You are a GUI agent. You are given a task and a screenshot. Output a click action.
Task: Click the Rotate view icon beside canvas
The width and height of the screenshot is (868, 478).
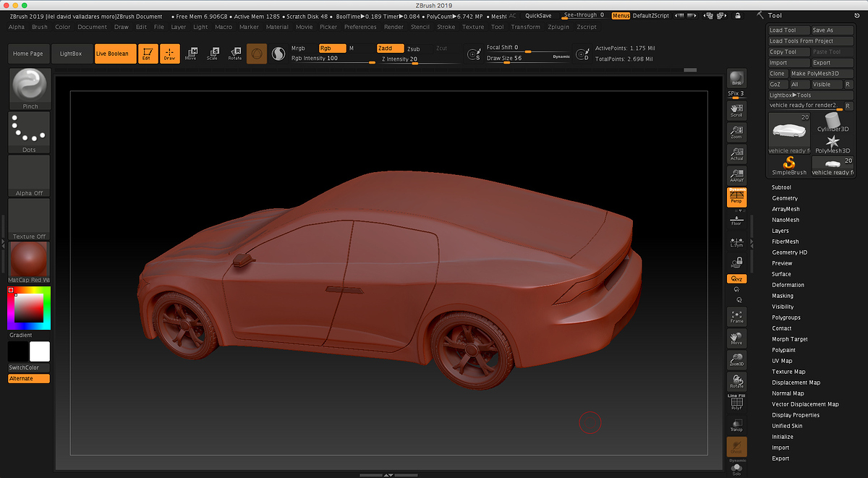736,381
